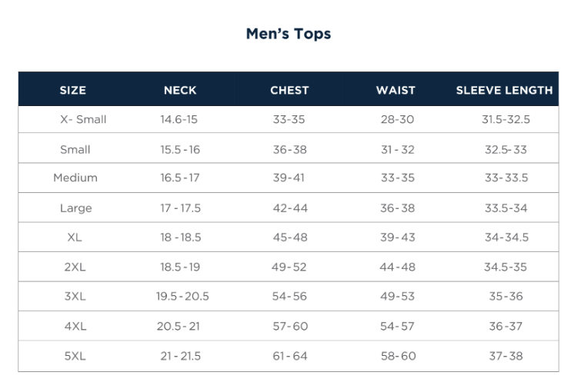Click the Men's Tops heading

(x=289, y=34)
